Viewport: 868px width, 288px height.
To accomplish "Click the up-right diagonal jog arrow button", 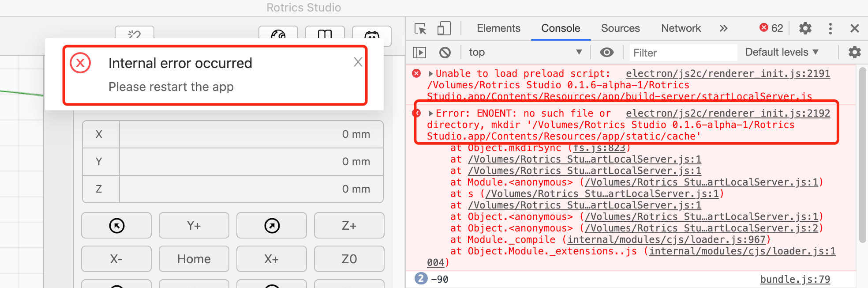I will 272,225.
